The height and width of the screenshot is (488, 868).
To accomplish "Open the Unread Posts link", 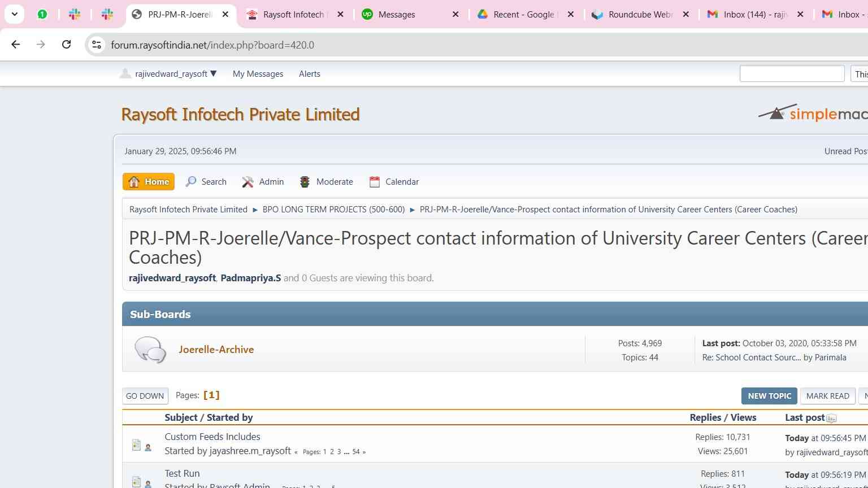I will click(846, 151).
